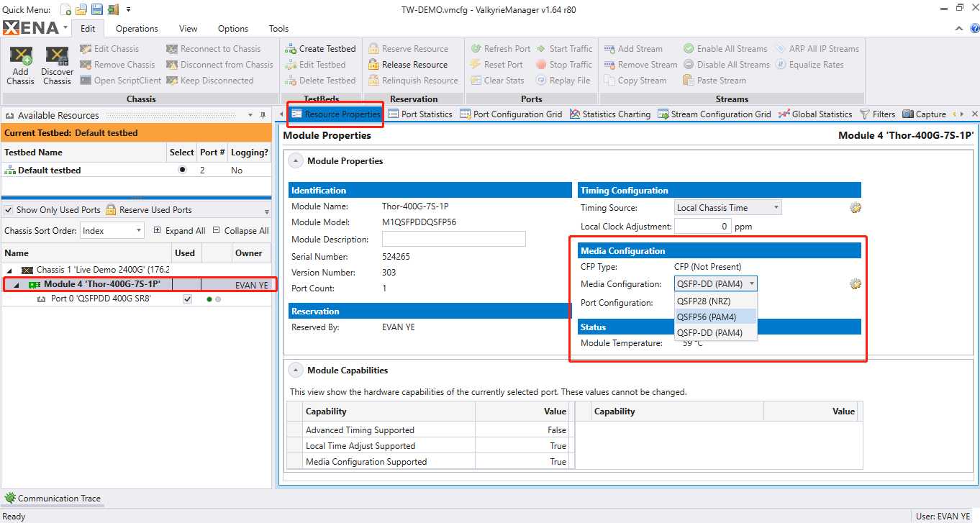
Task: Switch to Port Statistics tab
Action: point(420,114)
